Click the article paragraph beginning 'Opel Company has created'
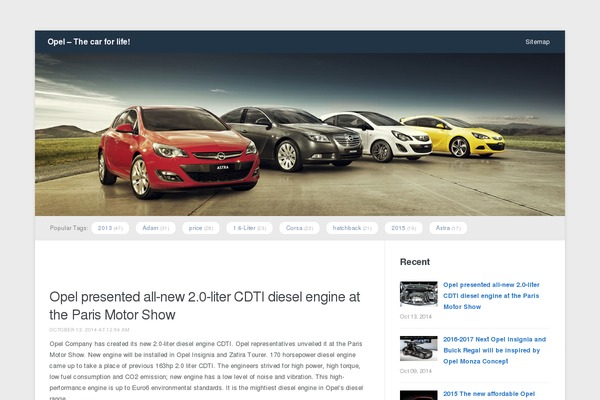The height and width of the screenshot is (400, 600). pyautogui.click(x=206, y=371)
